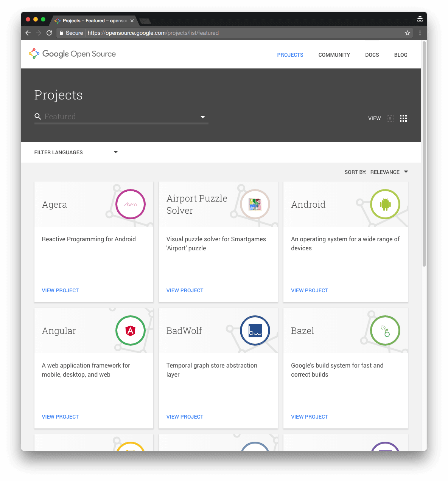Image resolution: width=448 pixels, height=481 pixels.
Task: Click the Android card title
Action: (x=308, y=205)
